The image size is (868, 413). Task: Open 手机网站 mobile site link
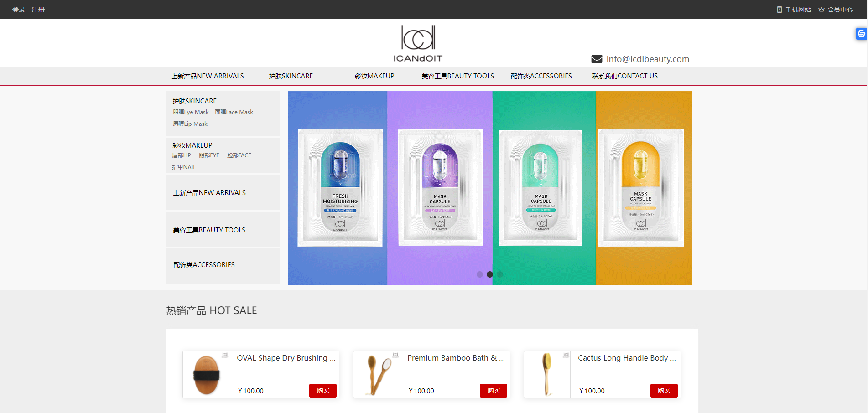(798, 10)
